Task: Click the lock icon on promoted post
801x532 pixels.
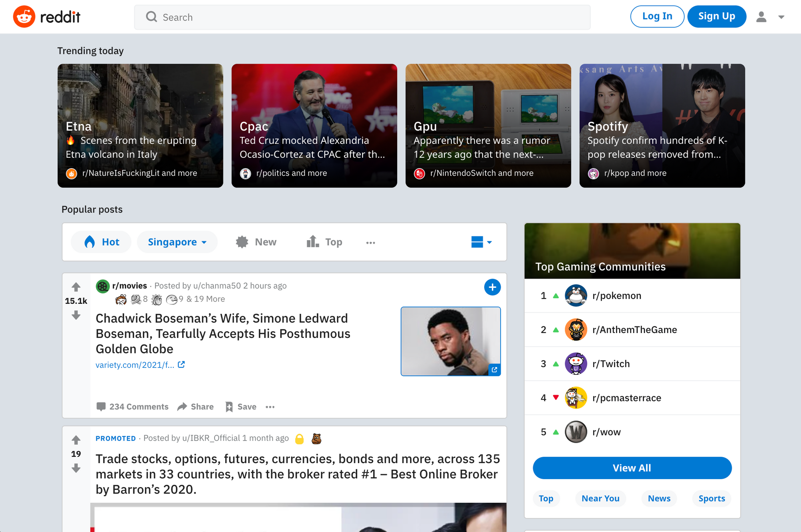Action: tap(299, 439)
